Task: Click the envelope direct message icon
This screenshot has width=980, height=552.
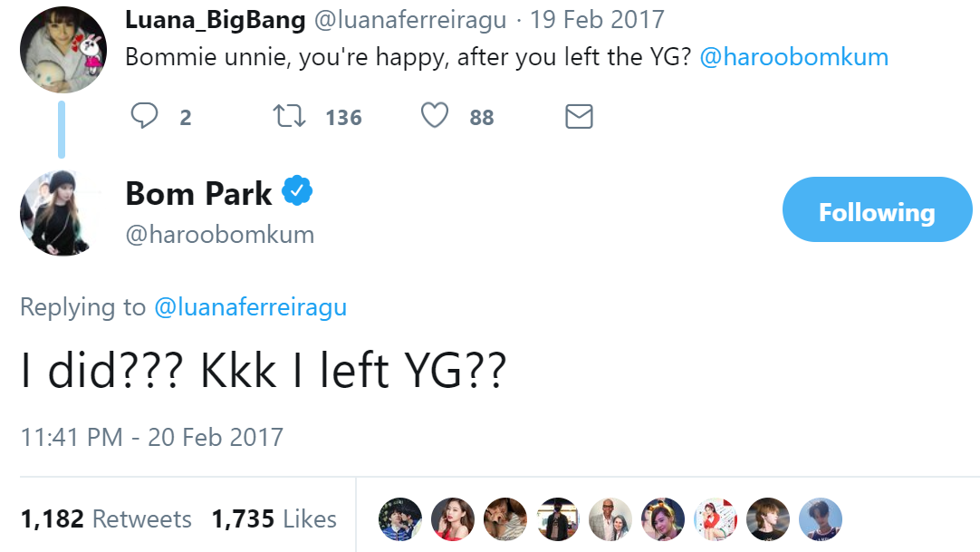Action: coord(579,116)
